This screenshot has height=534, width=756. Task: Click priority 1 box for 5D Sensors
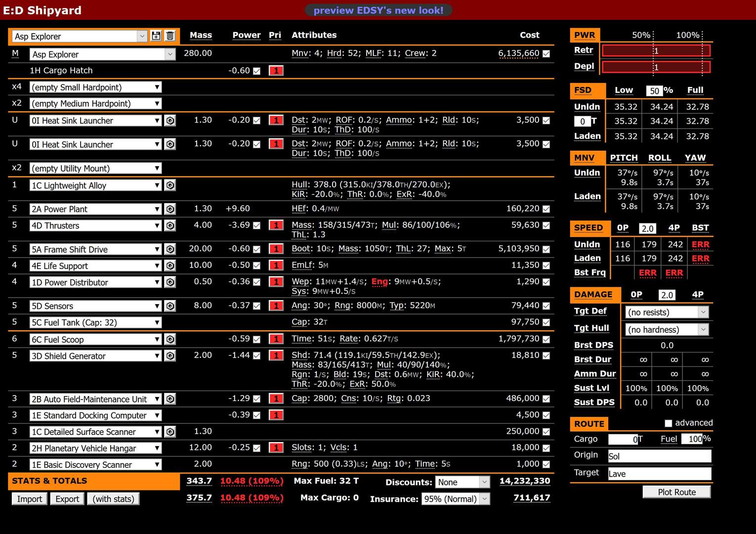point(276,306)
